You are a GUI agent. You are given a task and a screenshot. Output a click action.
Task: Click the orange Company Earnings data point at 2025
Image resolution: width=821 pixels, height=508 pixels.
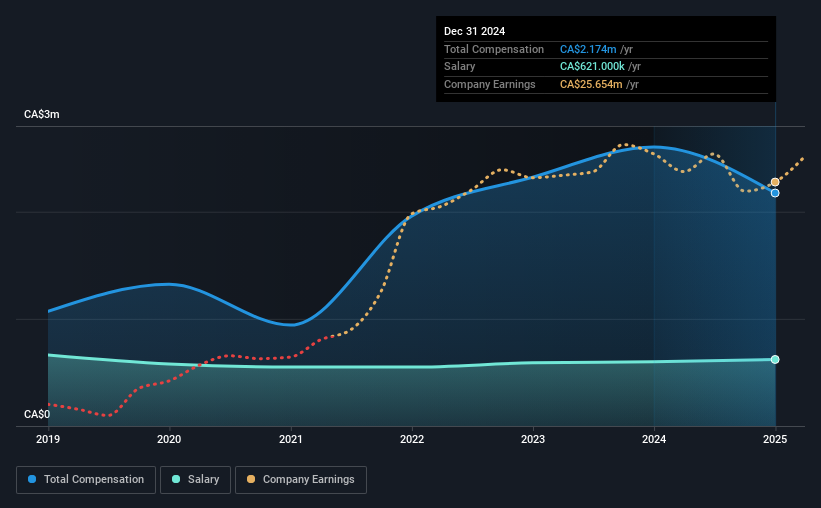(x=775, y=182)
